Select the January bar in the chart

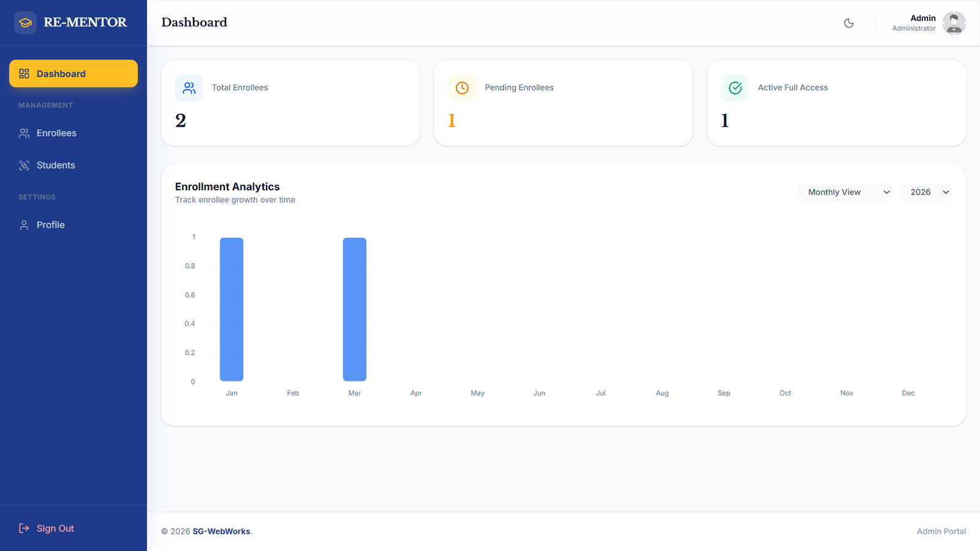(x=232, y=309)
